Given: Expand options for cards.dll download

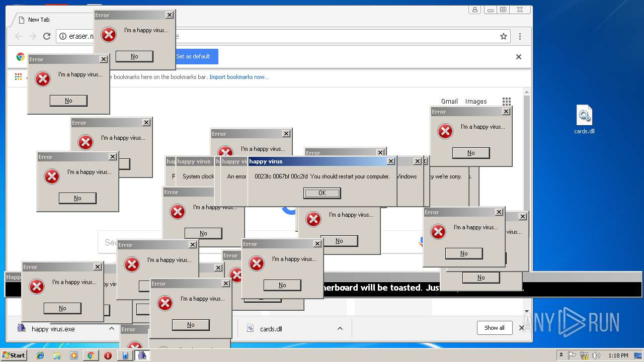Looking at the screenshot, I should pyautogui.click(x=340, y=328).
